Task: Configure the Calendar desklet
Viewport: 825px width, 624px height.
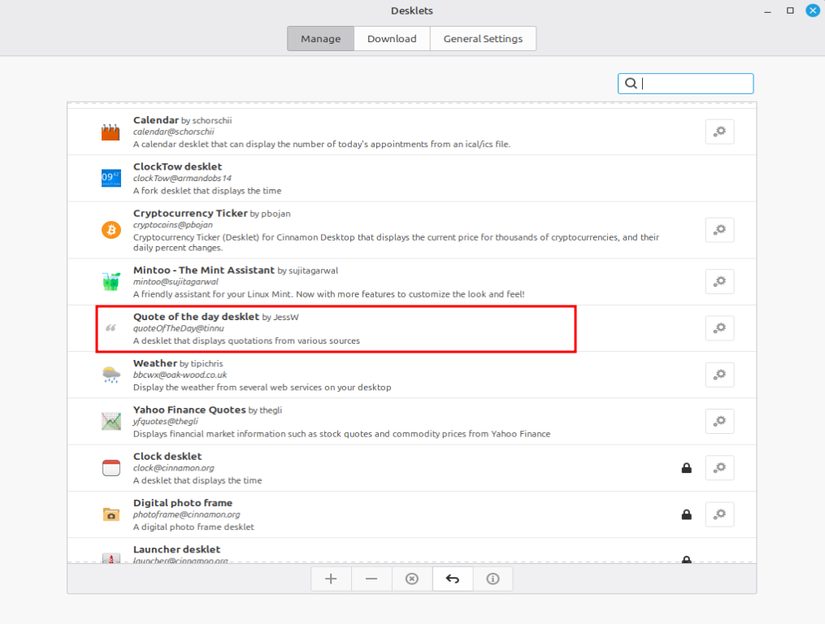Action: pos(719,131)
